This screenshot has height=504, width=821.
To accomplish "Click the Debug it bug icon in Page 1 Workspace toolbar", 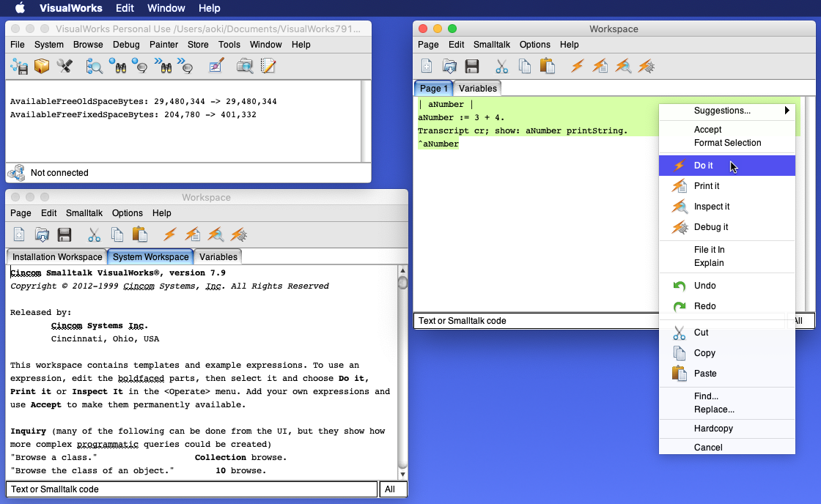I will tap(647, 67).
